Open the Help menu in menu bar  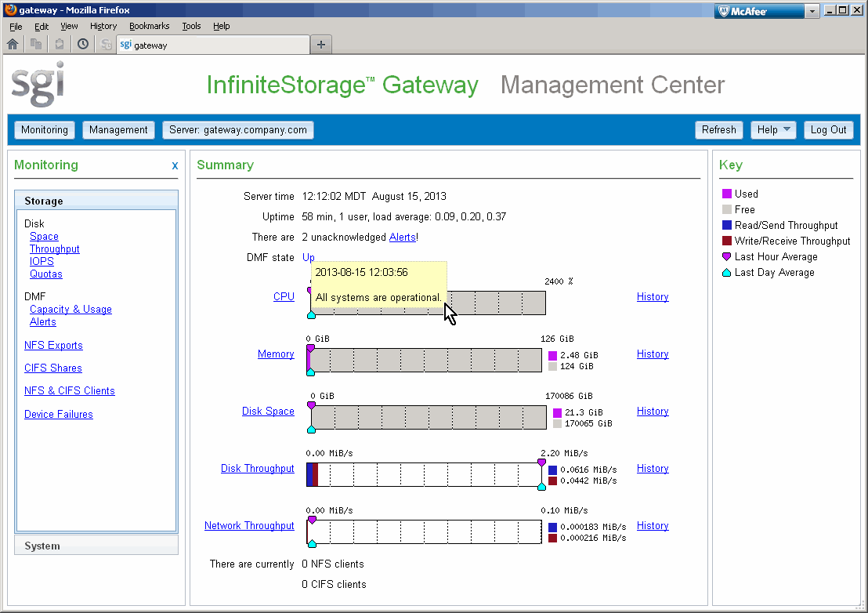(x=222, y=26)
